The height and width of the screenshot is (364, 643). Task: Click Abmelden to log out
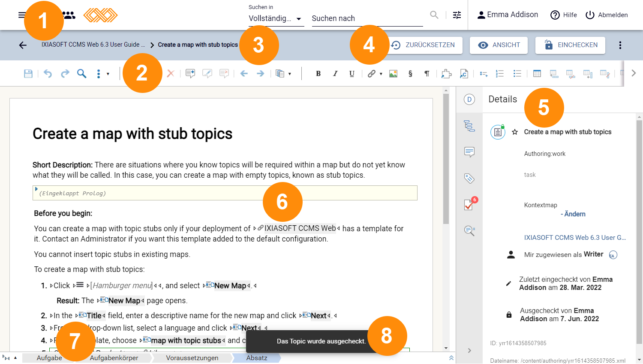pos(607,15)
